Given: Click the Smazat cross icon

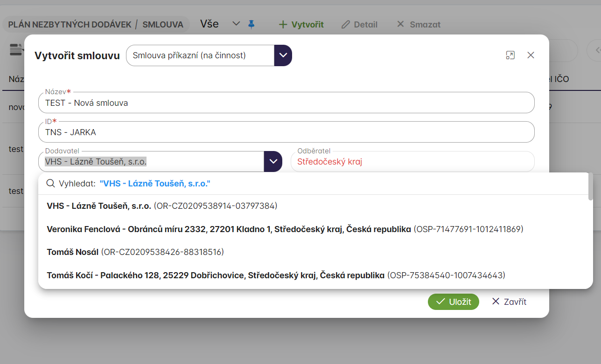Looking at the screenshot, I should [400, 24].
